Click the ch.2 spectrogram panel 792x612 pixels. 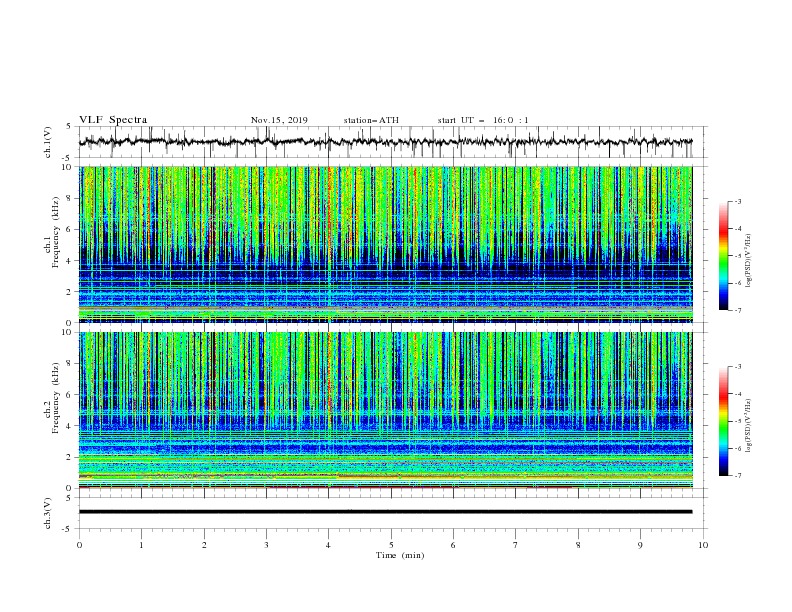pos(386,410)
